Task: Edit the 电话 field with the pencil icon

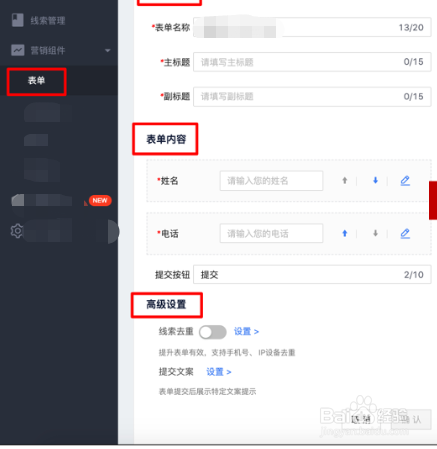Action: (x=405, y=233)
